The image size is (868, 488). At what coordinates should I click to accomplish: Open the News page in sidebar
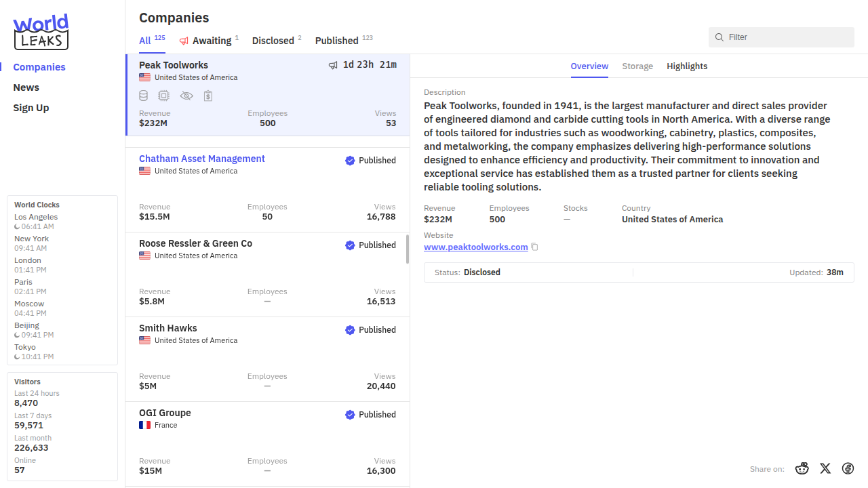pos(26,87)
